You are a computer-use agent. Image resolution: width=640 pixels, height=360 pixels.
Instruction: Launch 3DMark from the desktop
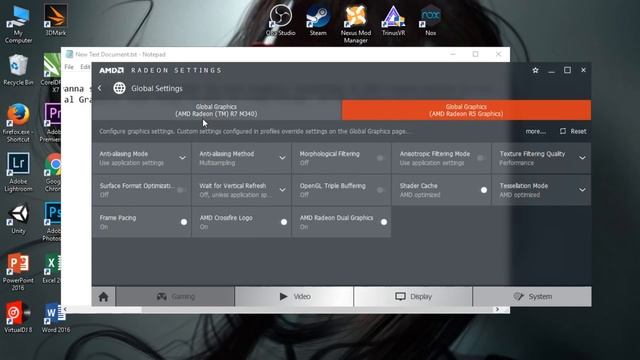click(x=56, y=20)
